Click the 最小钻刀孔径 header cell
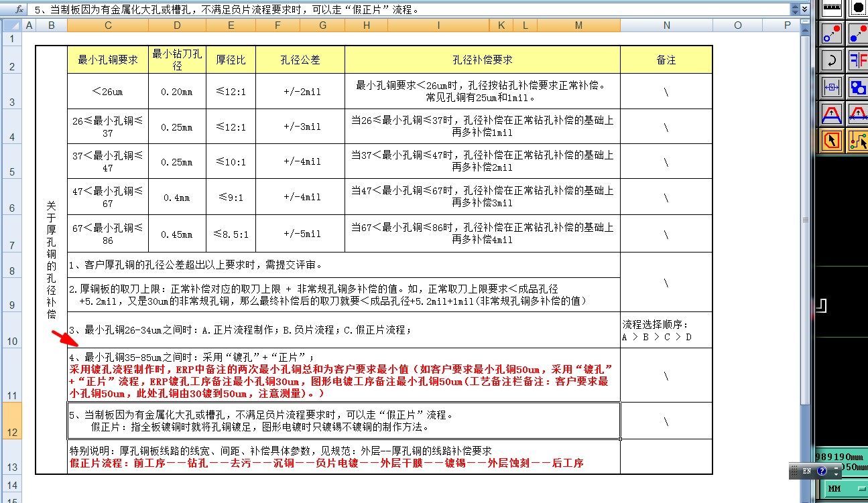This screenshot has width=868, height=503. [177, 60]
